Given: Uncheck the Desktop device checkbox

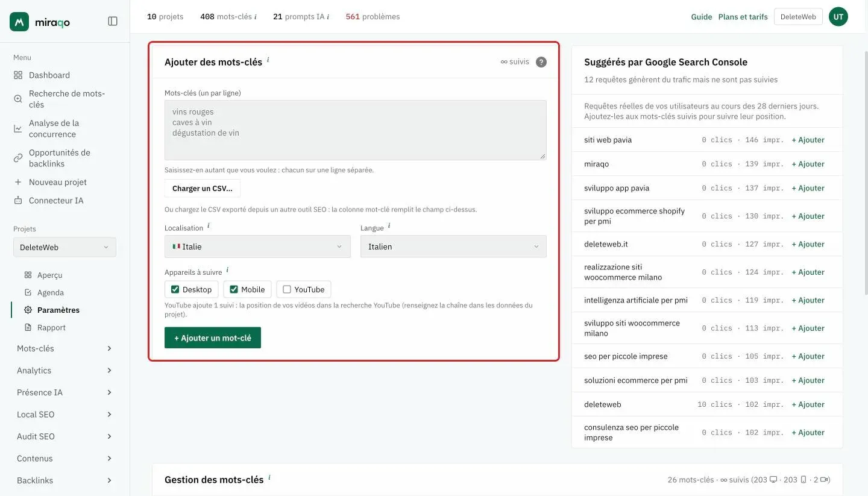Looking at the screenshot, I should pyautogui.click(x=175, y=289).
